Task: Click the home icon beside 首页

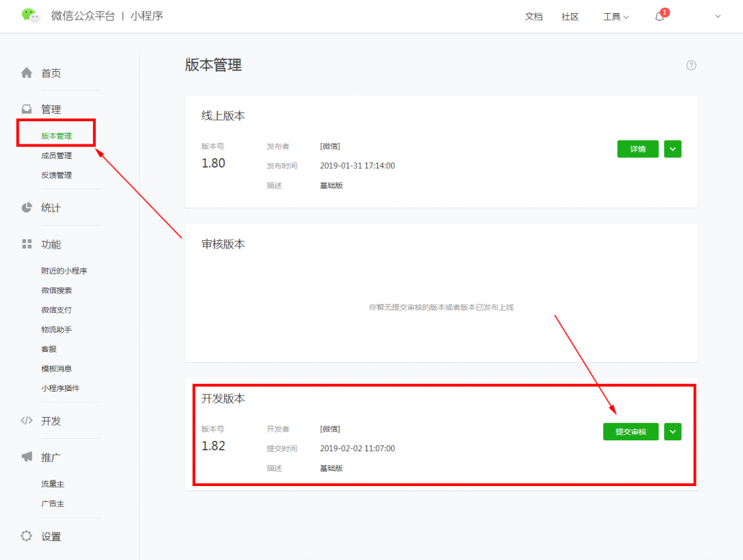Action: pyautogui.click(x=27, y=73)
